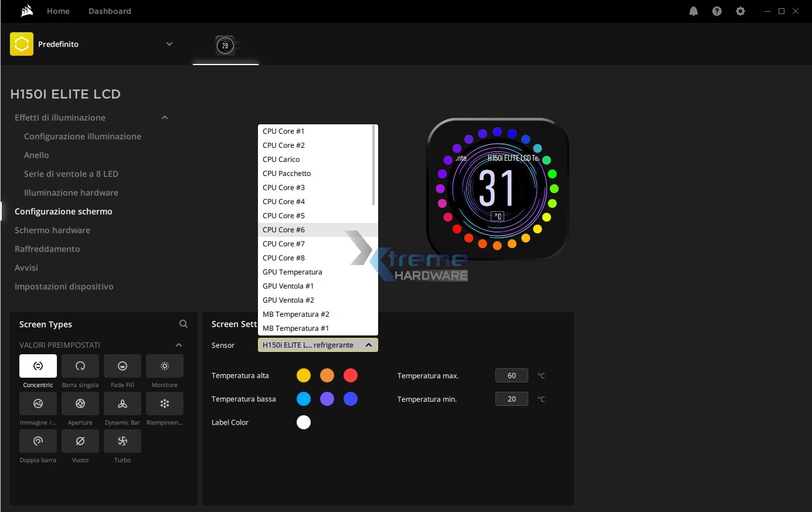Screen dimensions: 812x512
Task: Select the Concentric screen type icon
Action: (x=38, y=366)
